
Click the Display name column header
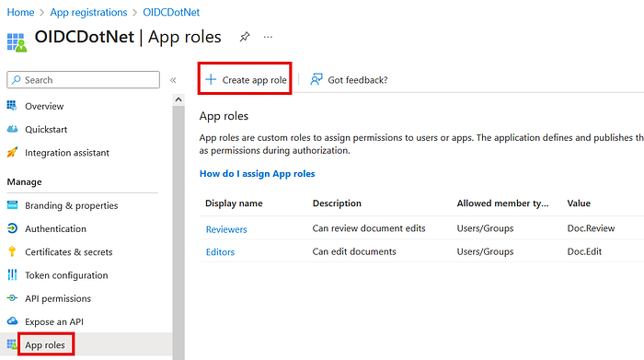[234, 203]
